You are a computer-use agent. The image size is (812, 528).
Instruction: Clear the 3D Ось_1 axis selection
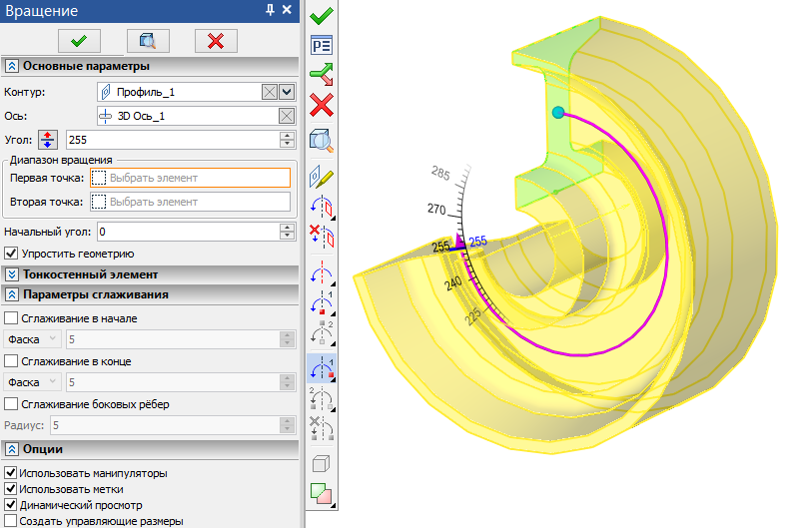point(287,116)
